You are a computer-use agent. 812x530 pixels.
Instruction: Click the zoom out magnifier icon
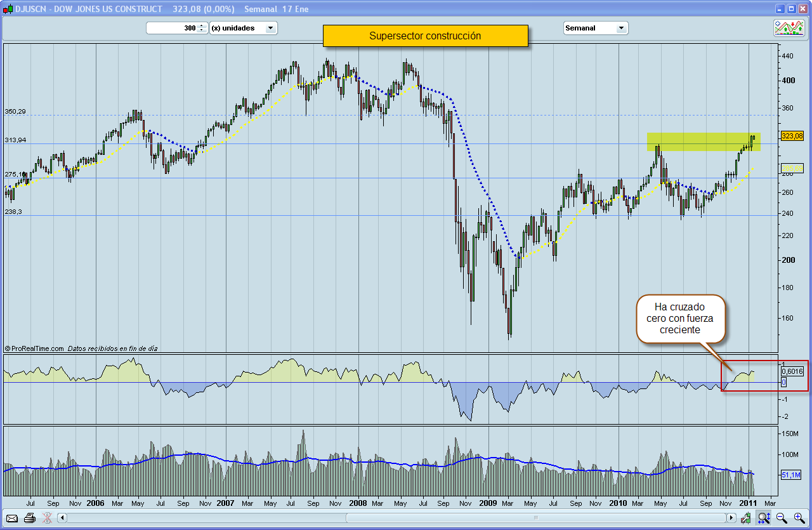click(x=782, y=518)
